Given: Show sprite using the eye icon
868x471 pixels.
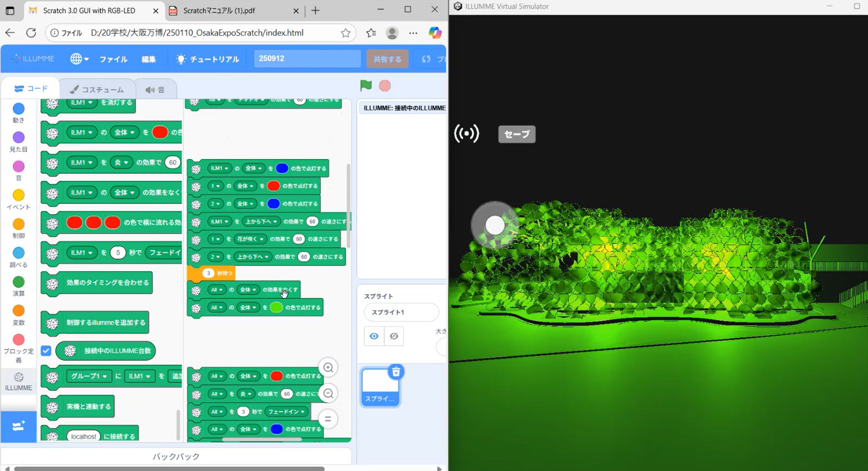Looking at the screenshot, I should 374,336.
